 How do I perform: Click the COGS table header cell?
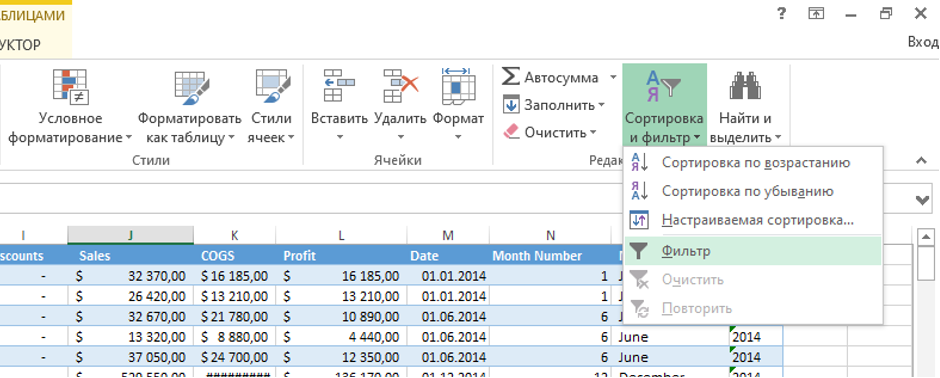(234, 256)
